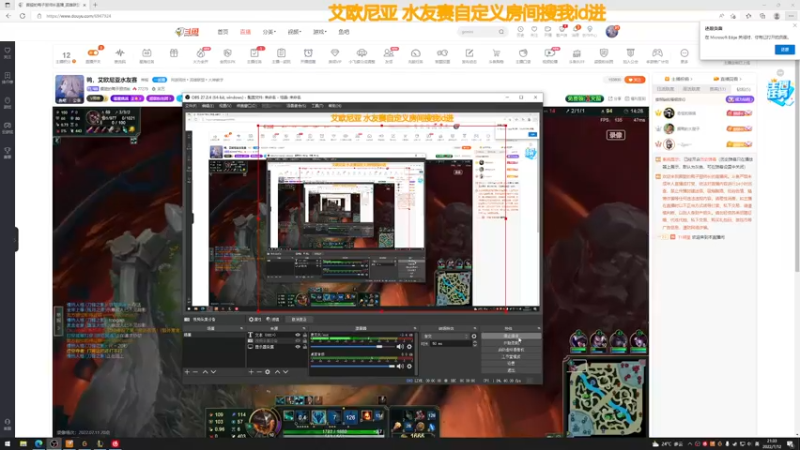Open the pencil edit icon in streamer toolbar
Screen dimensions: 800x450
[469, 53]
